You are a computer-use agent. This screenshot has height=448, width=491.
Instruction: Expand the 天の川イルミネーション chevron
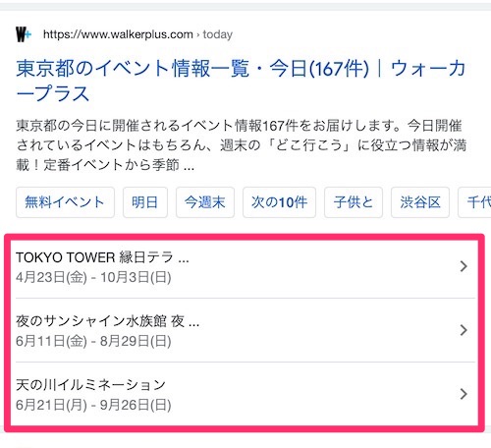[464, 394]
